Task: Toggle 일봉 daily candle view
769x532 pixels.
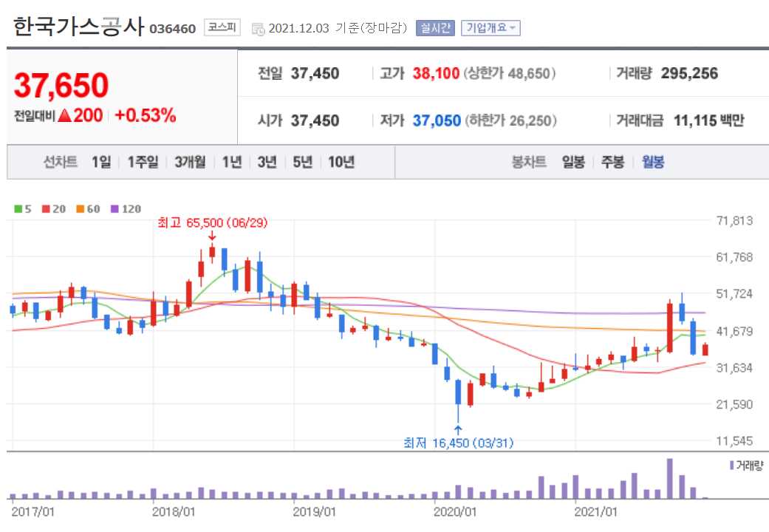Action: [x=574, y=162]
